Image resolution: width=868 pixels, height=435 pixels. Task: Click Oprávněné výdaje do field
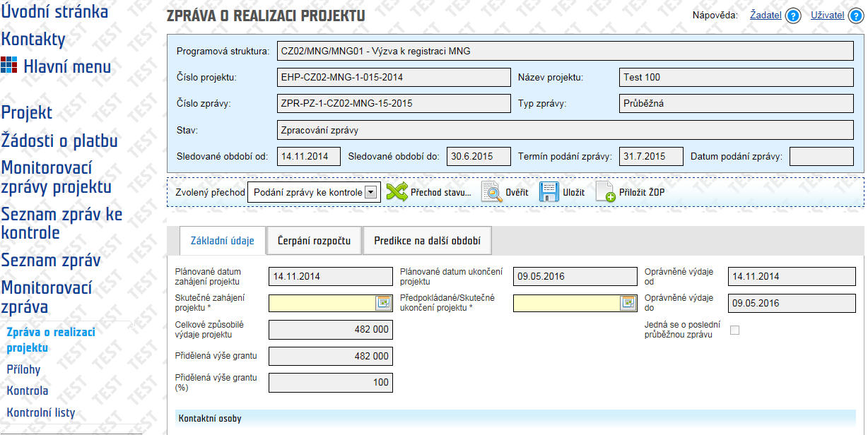point(792,303)
